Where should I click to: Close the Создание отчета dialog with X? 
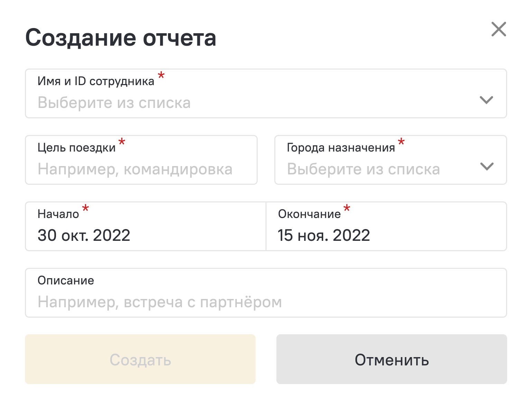pos(498,29)
